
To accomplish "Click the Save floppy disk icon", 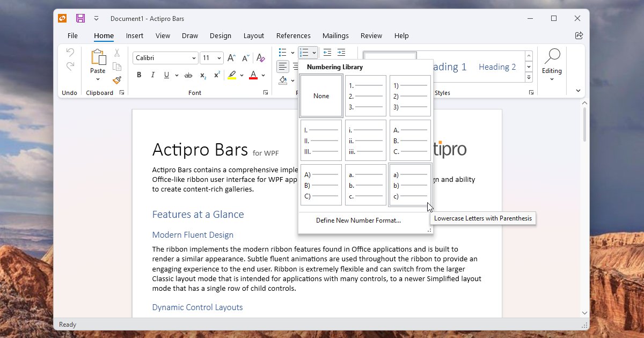I will tap(80, 18).
